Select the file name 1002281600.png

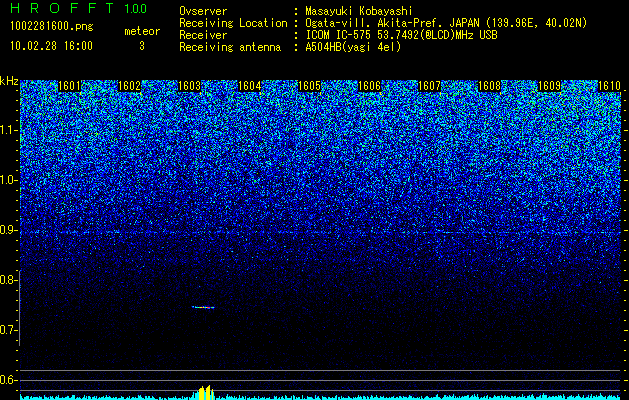(x=52, y=26)
